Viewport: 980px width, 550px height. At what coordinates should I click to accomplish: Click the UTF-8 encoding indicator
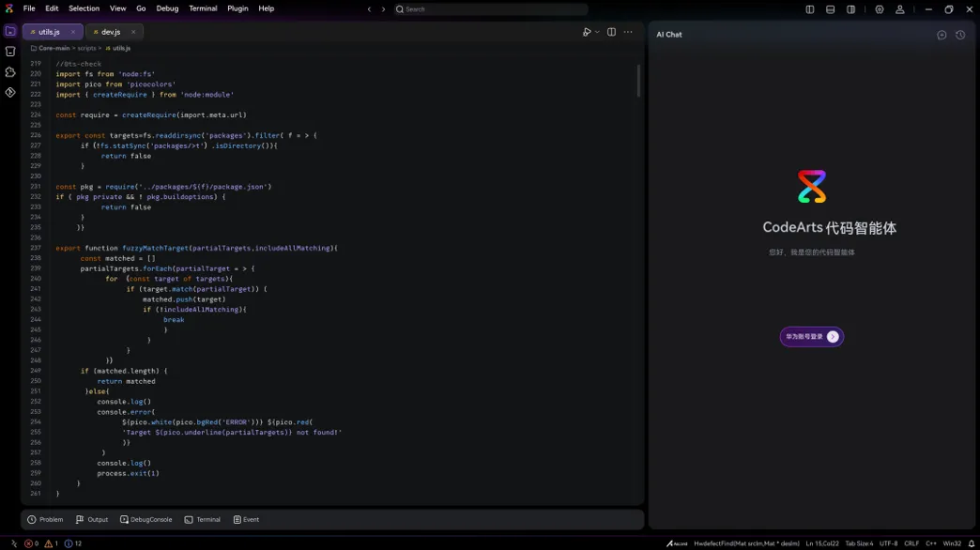point(888,543)
